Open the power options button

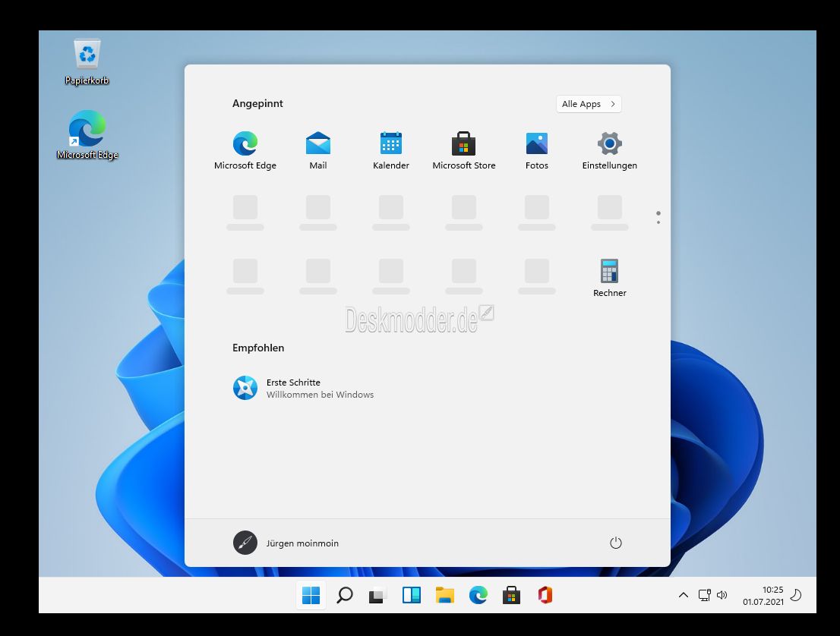pyautogui.click(x=616, y=543)
